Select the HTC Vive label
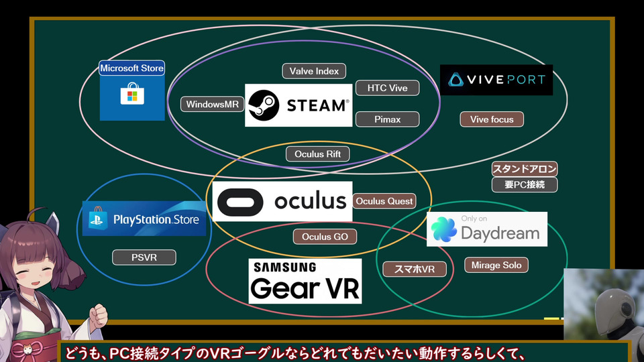The height and width of the screenshot is (362, 644). [387, 88]
